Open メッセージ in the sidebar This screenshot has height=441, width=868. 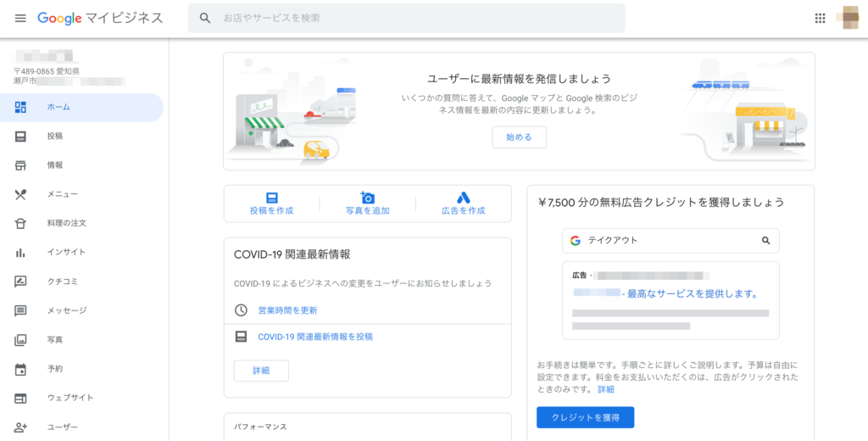click(82, 310)
